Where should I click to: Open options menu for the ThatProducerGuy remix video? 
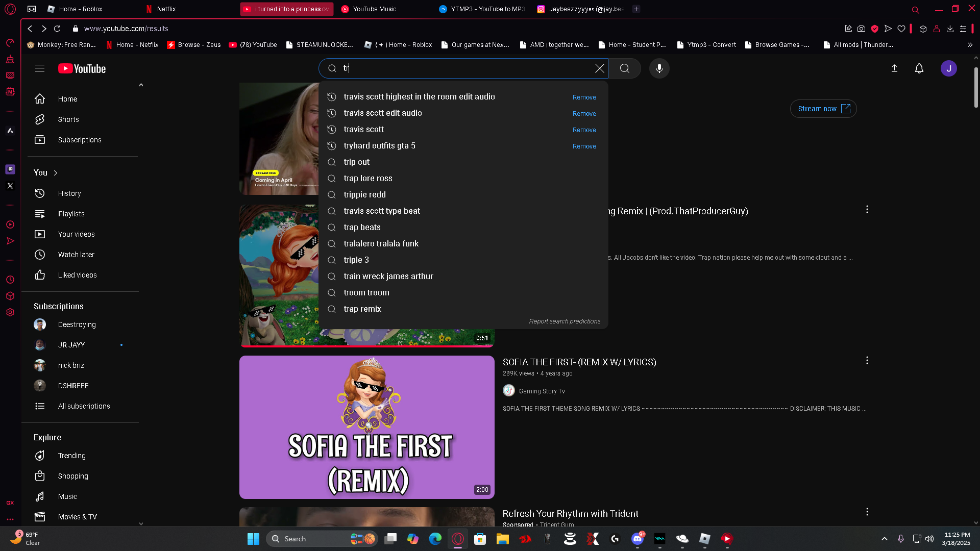click(867, 209)
